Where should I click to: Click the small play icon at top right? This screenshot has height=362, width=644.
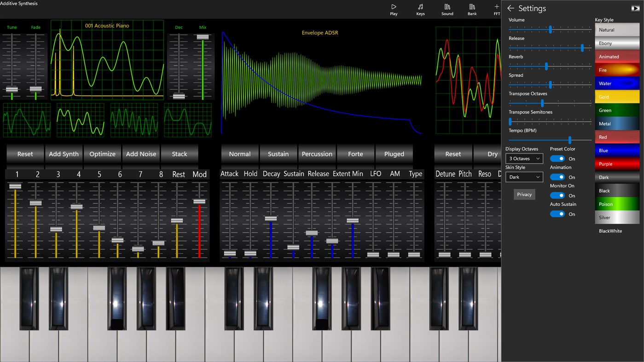point(635,7)
